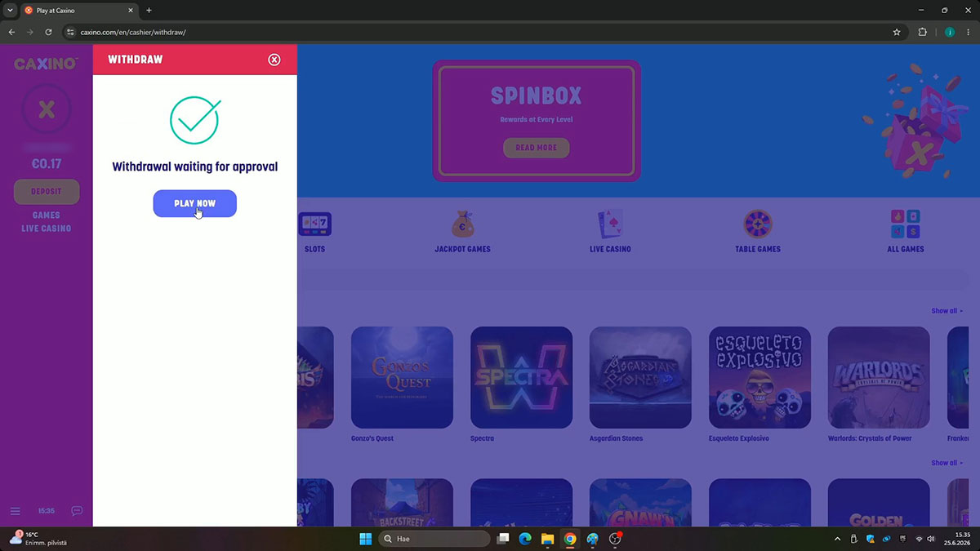Click Chrome icon in the taskbar
The image size is (980, 551).
(x=570, y=539)
